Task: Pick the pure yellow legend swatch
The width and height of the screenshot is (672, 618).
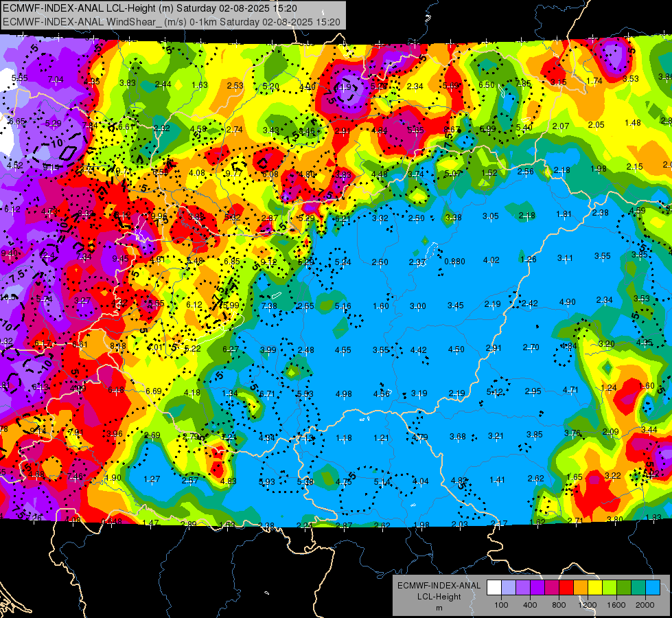Action: (x=595, y=588)
